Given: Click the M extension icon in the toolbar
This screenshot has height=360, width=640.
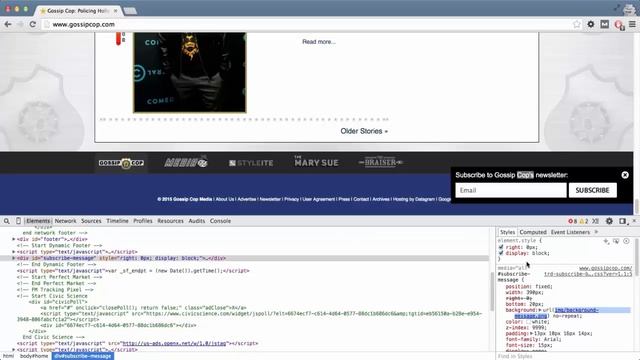Looking at the screenshot, I should point(604,24).
